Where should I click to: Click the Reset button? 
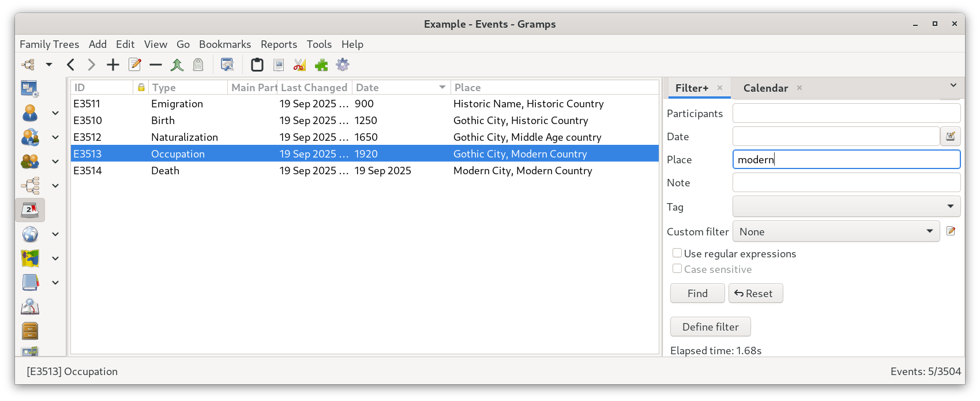click(756, 293)
